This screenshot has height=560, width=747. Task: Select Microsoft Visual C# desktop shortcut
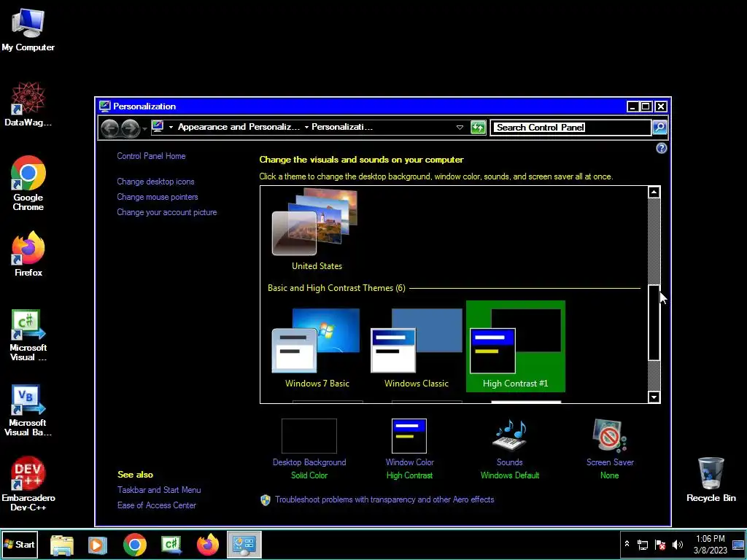(28, 335)
